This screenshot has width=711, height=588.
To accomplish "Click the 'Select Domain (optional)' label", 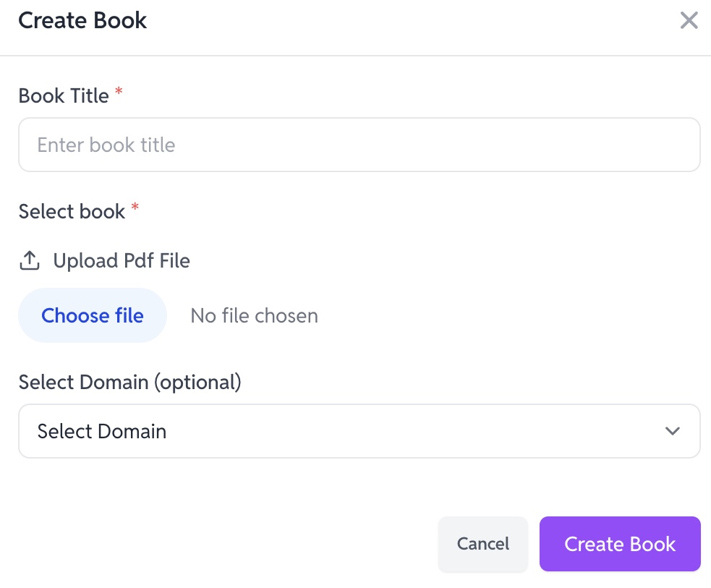I will coord(129,381).
